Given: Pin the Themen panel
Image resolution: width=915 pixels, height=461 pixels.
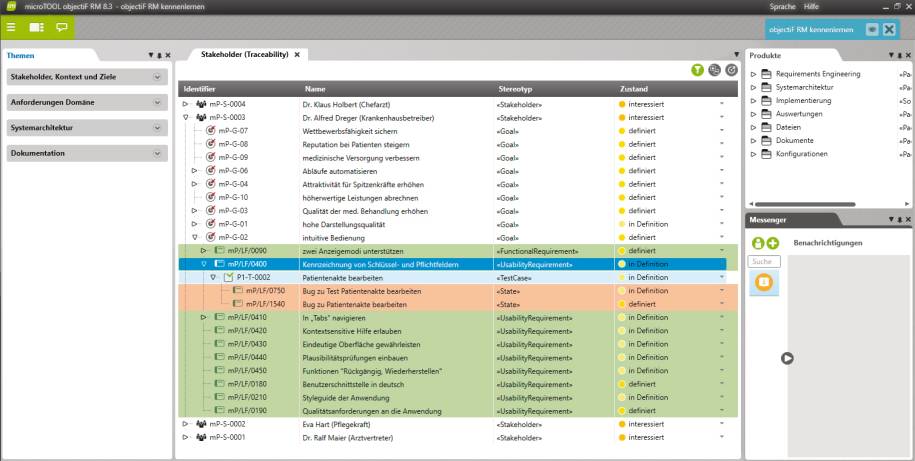Looking at the screenshot, I should (159, 55).
